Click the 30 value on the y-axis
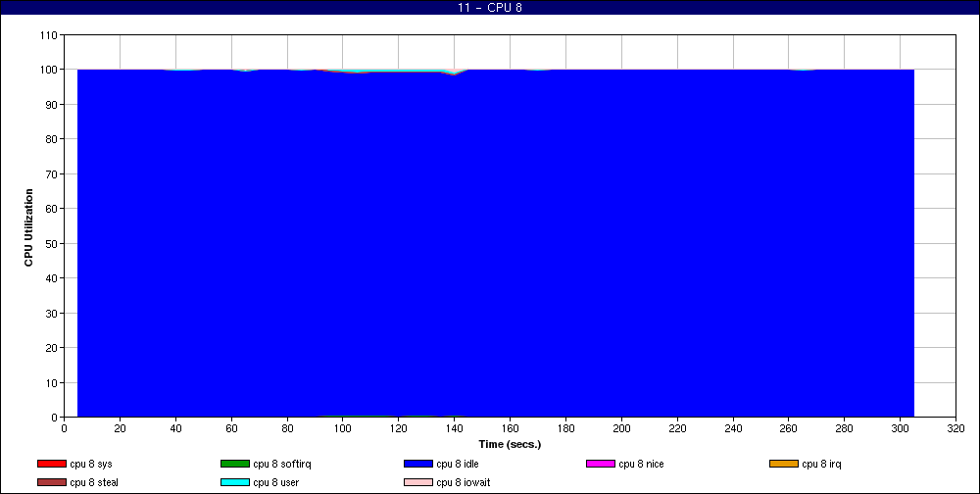 click(x=52, y=314)
